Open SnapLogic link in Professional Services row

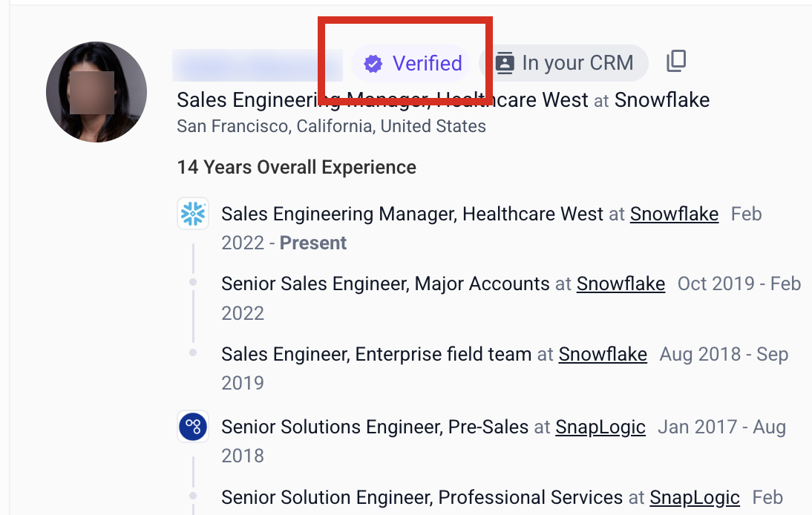tap(695, 497)
